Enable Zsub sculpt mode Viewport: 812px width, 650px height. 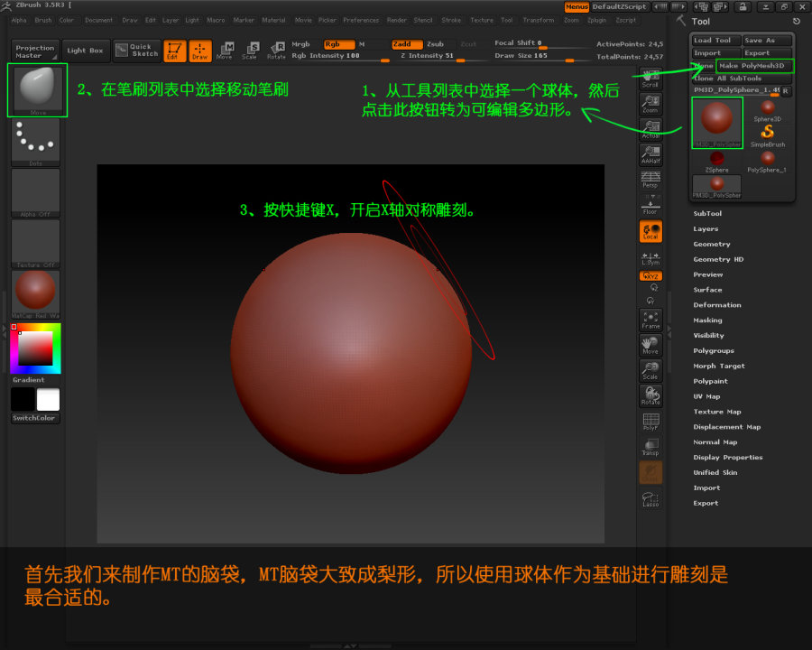[435, 44]
